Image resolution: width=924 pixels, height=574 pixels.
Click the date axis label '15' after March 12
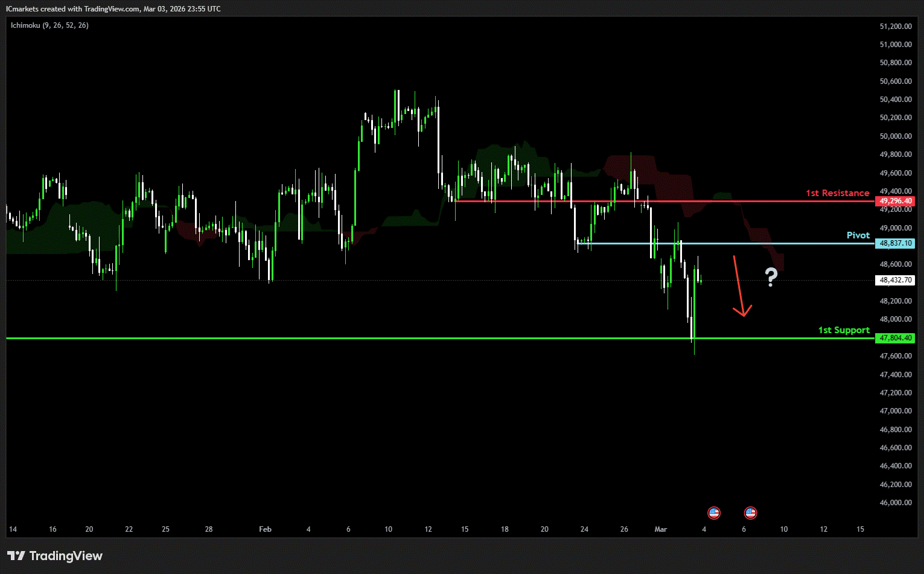click(860, 529)
